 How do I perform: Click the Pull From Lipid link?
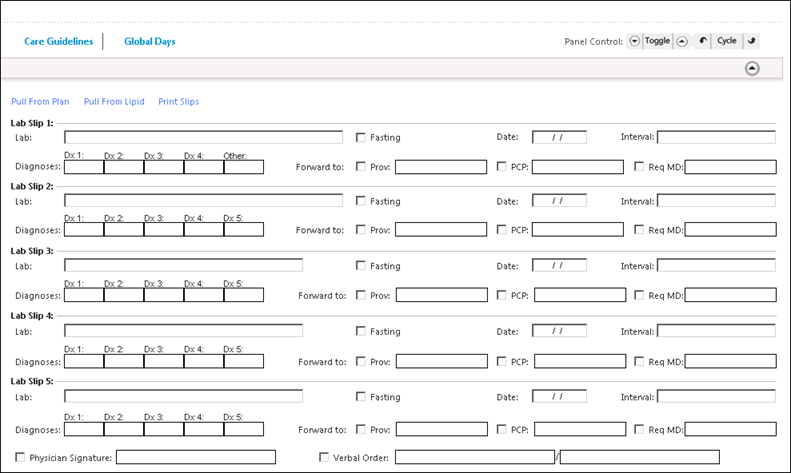point(114,102)
